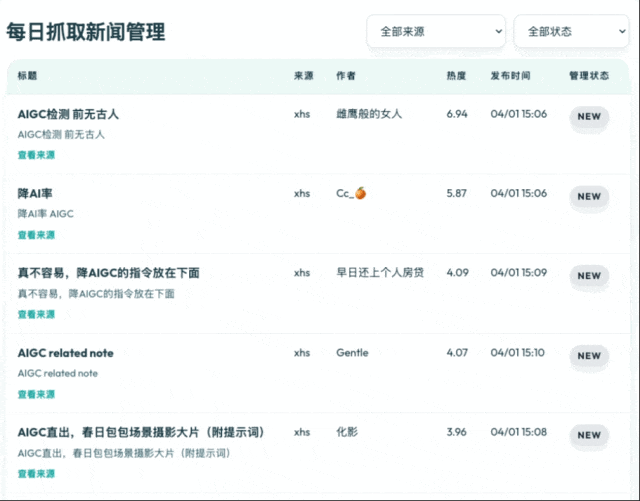640x501 pixels.
Task: Click heat value 4.09
Action: click(458, 272)
